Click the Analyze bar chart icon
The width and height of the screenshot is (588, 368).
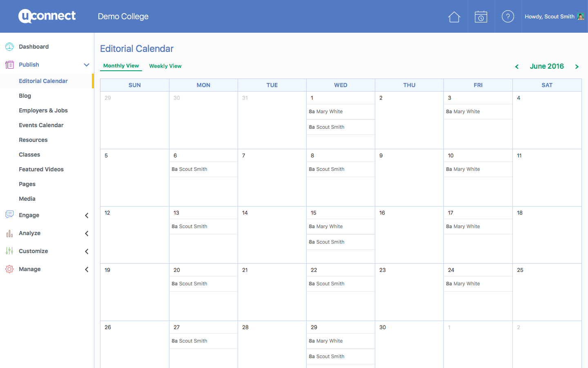tap(9, 233)
